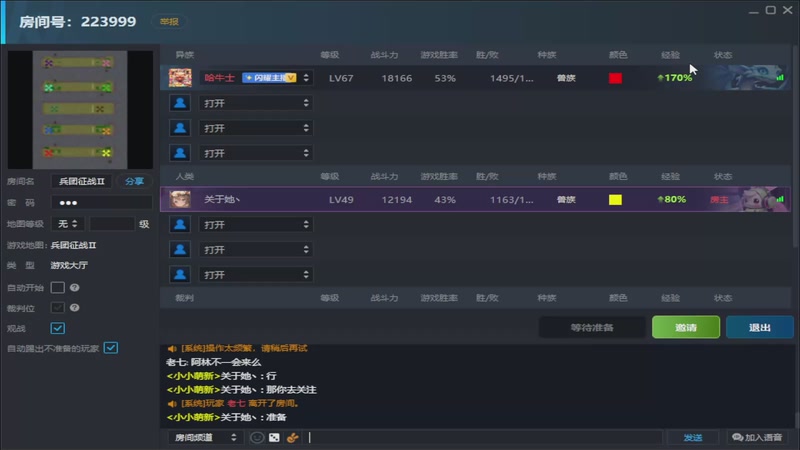Click the player name 关于她 in the slot row
Image resolution: width=800 pixels, height=450 pixels.
(222, 199)
